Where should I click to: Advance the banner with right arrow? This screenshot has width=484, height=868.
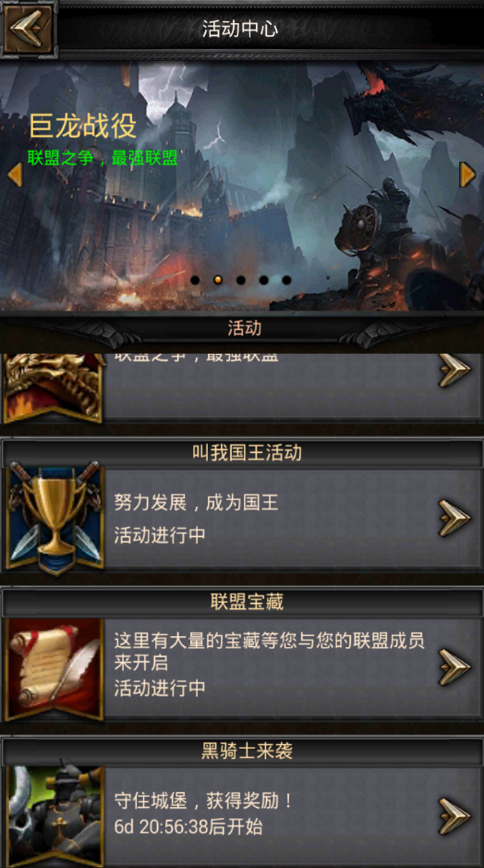pos(467,175)
